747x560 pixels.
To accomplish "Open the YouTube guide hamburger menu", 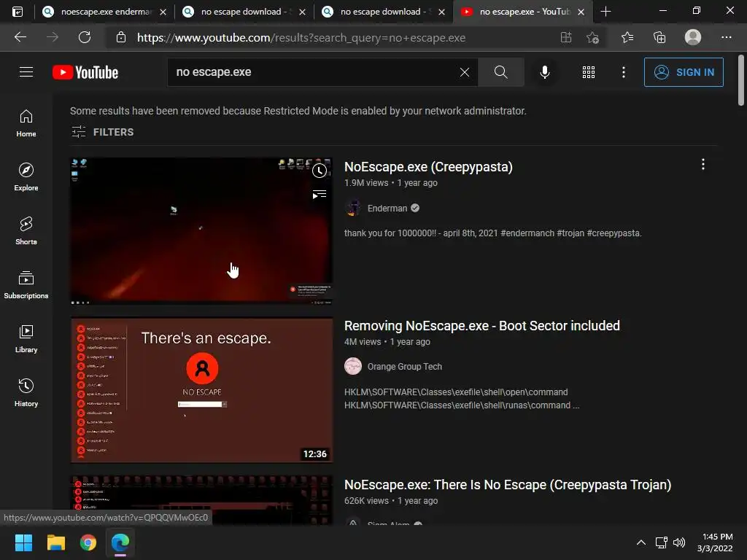I will point(26,72).
